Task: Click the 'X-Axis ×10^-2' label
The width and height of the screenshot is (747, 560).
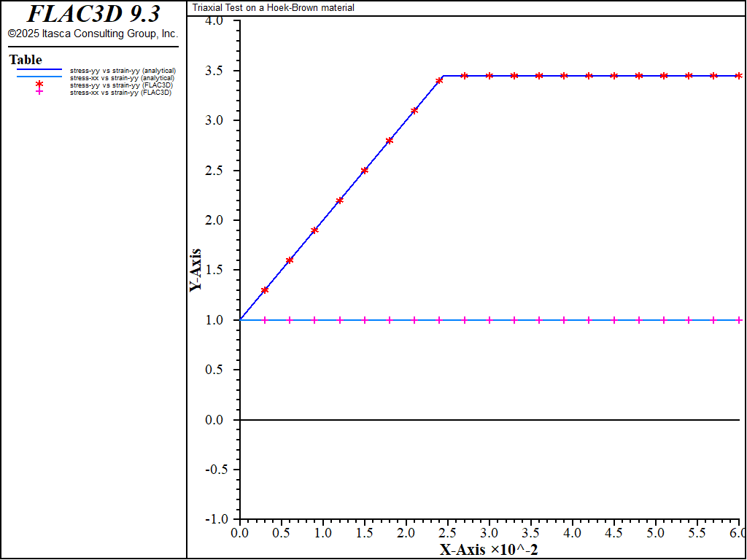Action: [489, 550]
